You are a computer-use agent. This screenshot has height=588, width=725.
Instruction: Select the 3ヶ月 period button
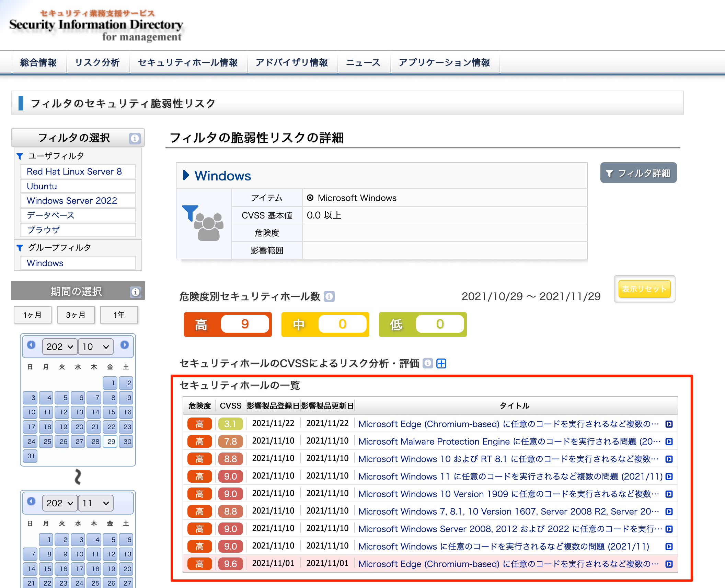click(76, 315)
